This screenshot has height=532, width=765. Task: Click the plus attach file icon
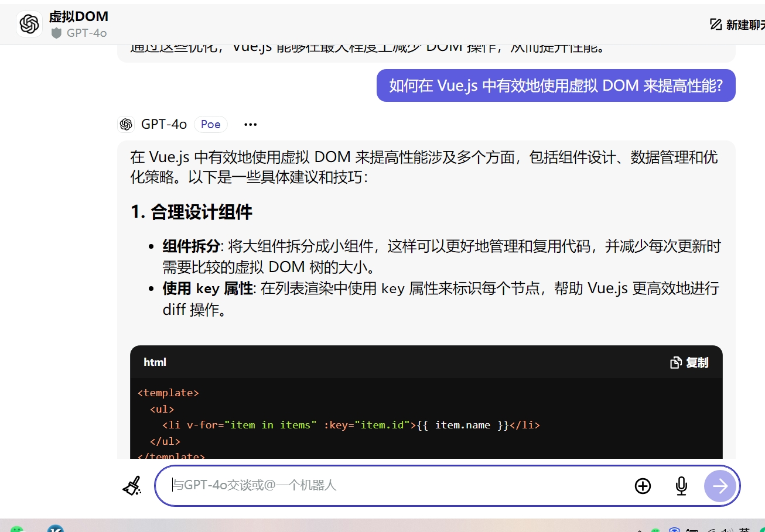[x=643, y=486]
